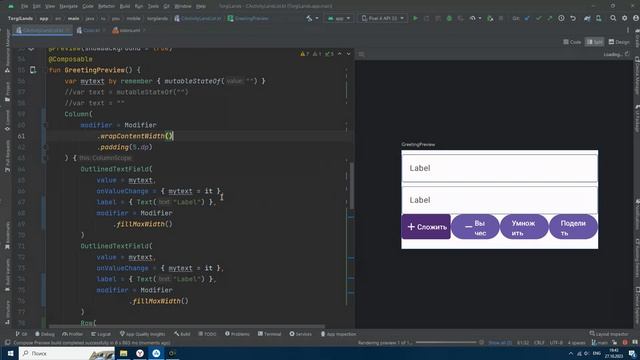This screenshot has width=640, height=360.
Task: Open the Device Manager toolbar icon
Action: (598, 18)
